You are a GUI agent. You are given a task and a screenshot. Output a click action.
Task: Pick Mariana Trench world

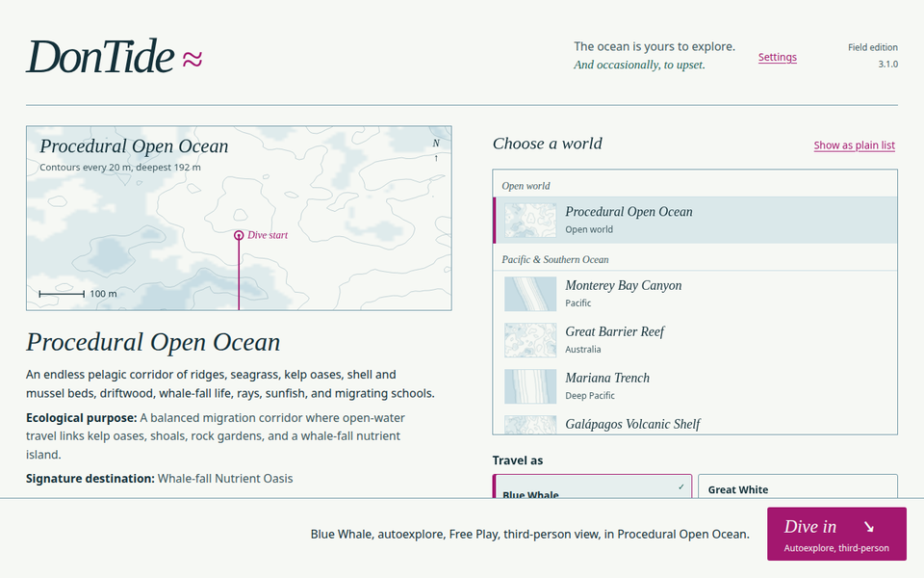click(695, 386)
